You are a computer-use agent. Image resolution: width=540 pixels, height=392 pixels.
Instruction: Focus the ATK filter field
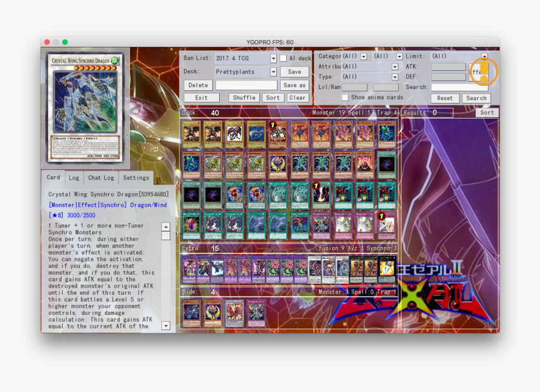click(448, 66)
